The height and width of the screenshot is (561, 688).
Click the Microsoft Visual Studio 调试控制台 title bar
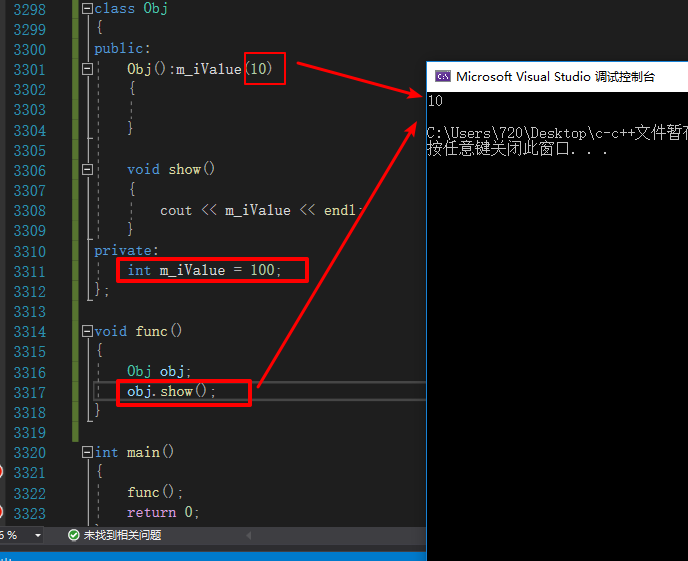point(557,77)
